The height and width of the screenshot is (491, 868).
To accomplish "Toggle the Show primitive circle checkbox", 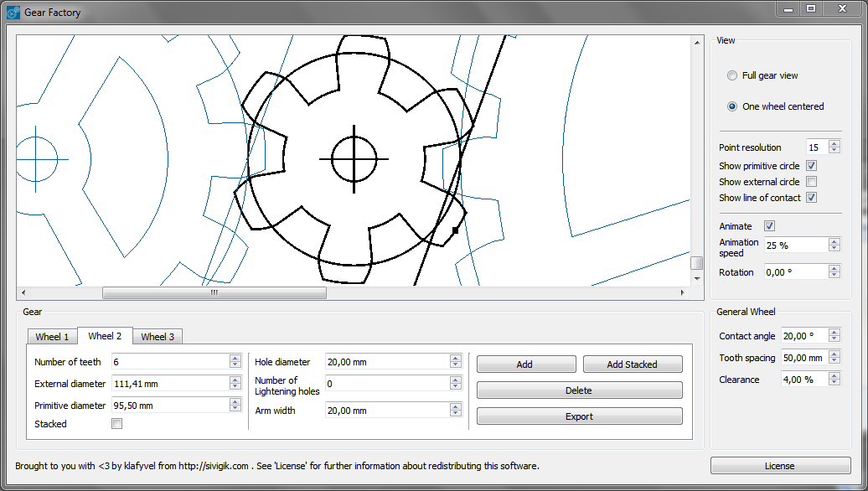I will coord(811,166).
